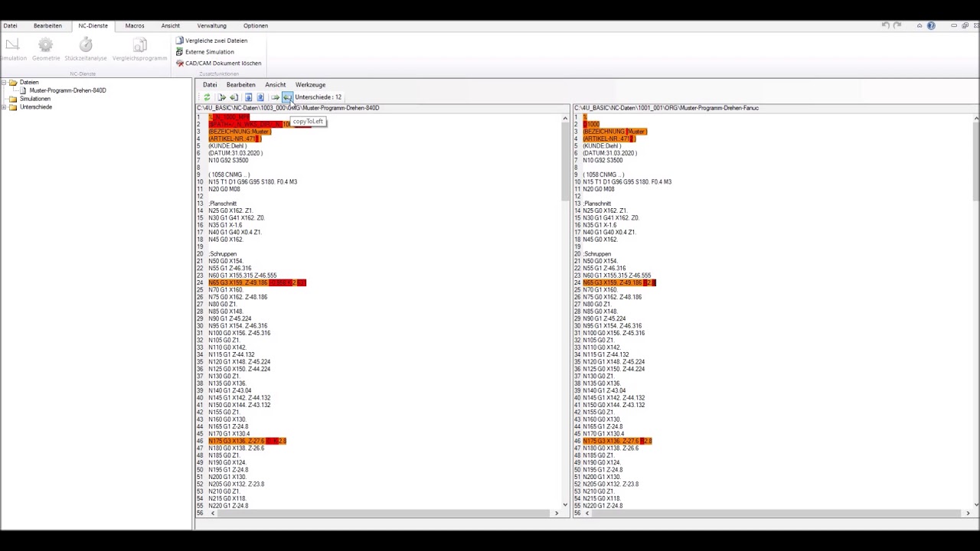This screenshot has width=980, height=551.
Task: Click line N10 G92 S3500 in left pane
Action: (228, 160)
